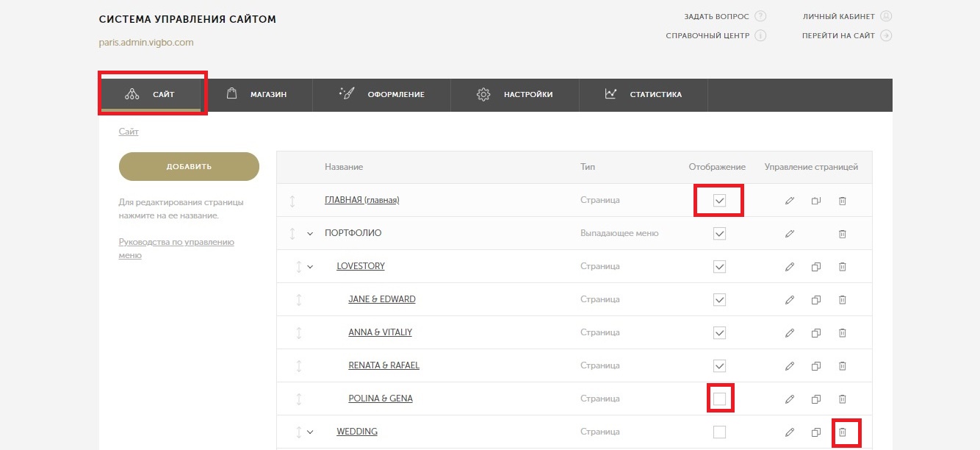Open the МАГАЗИН tab
Screen dimensions: 980x450
256,94
